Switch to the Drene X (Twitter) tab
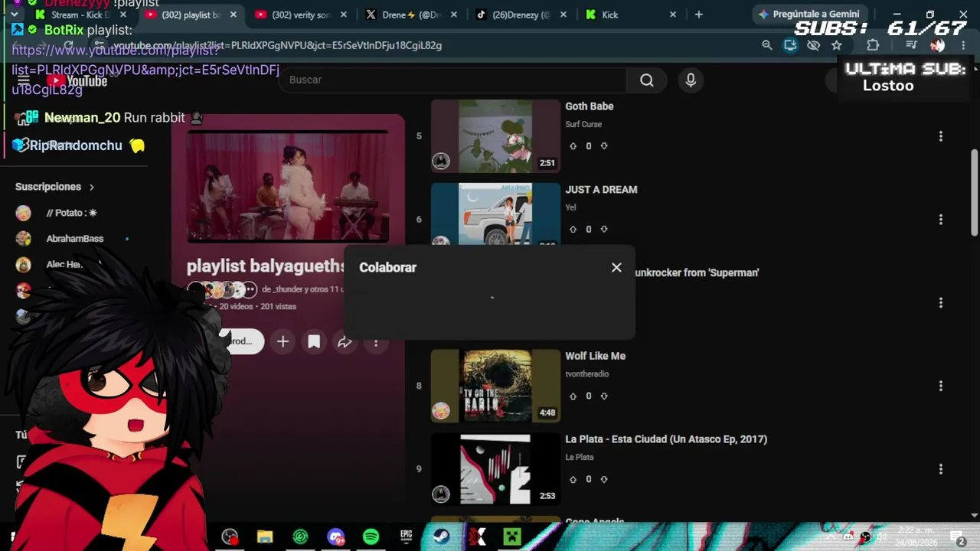The image size is (980, 551). [411, 15]
